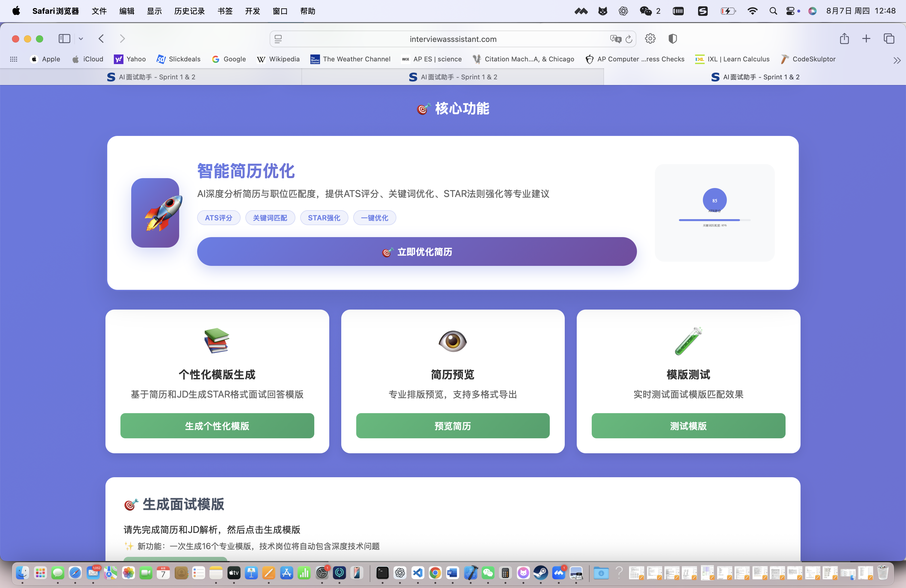Click the interviewasssistant.com address bar
The width and height of the screenshot is (906, 588).
click(453, 39)
